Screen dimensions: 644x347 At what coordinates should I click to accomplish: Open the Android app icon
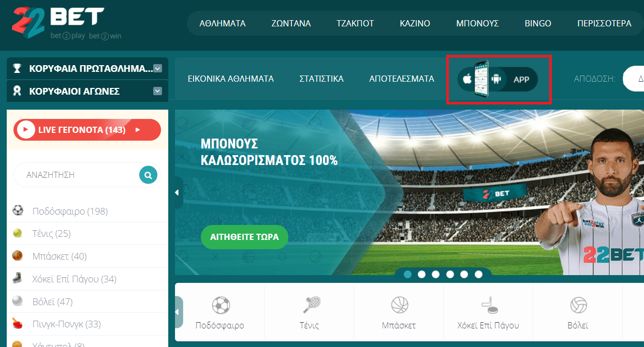click(x=496, y=79)
